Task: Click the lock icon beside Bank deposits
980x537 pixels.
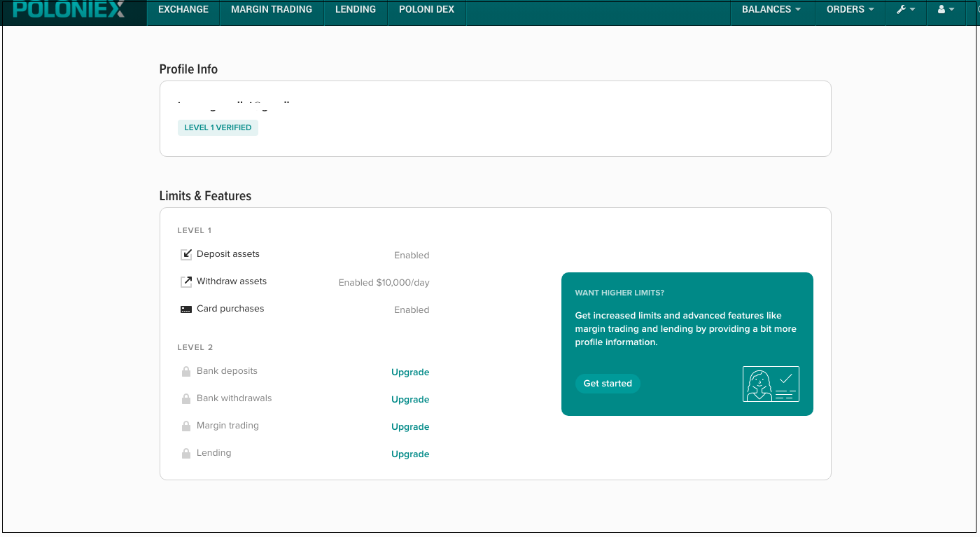Action: [186, 372]
